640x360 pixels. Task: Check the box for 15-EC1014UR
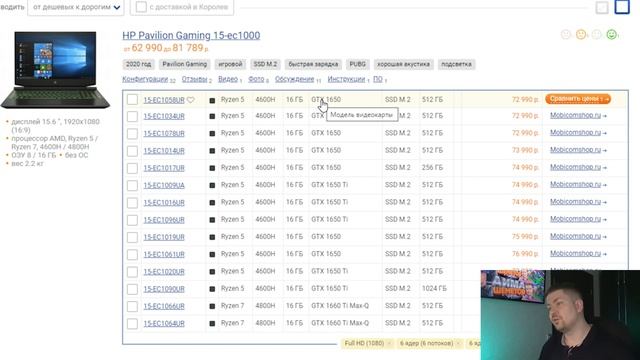pyautogui.click(x=132, y=151)
